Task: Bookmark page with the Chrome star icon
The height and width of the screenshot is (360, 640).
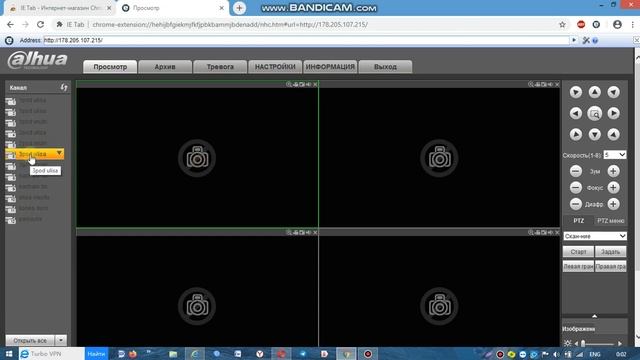Action: [562, 24]
